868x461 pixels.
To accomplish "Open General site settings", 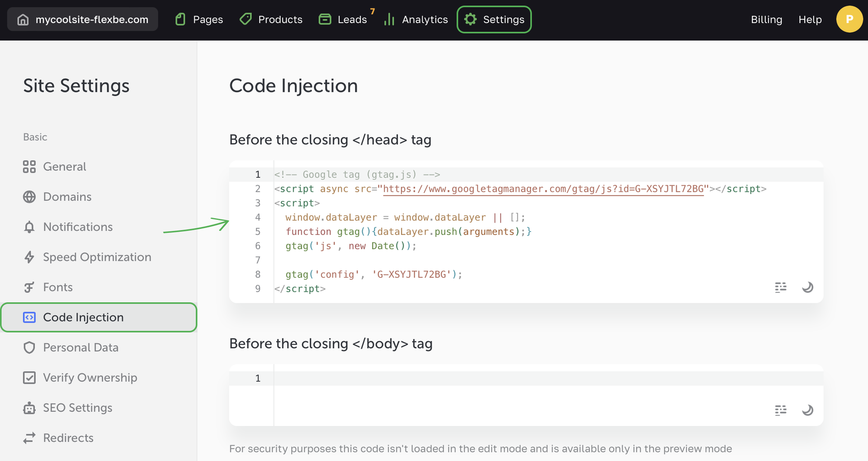I will (64, 167).
